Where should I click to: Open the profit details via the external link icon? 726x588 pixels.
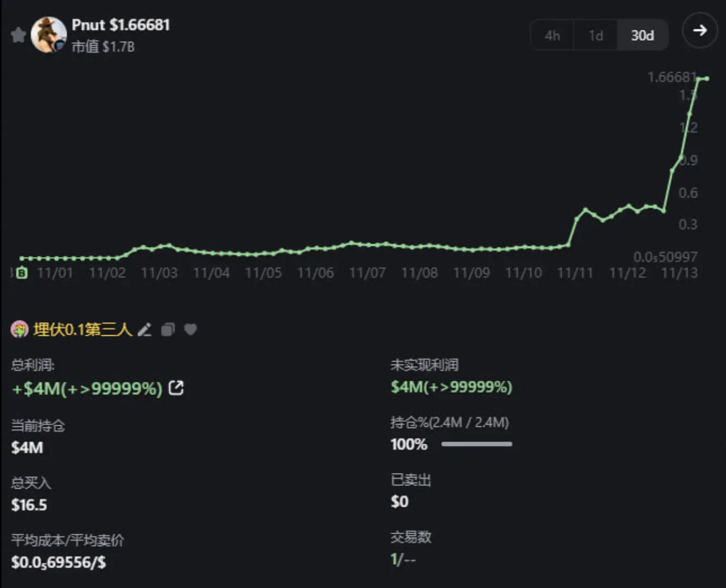tap(176, 388)
